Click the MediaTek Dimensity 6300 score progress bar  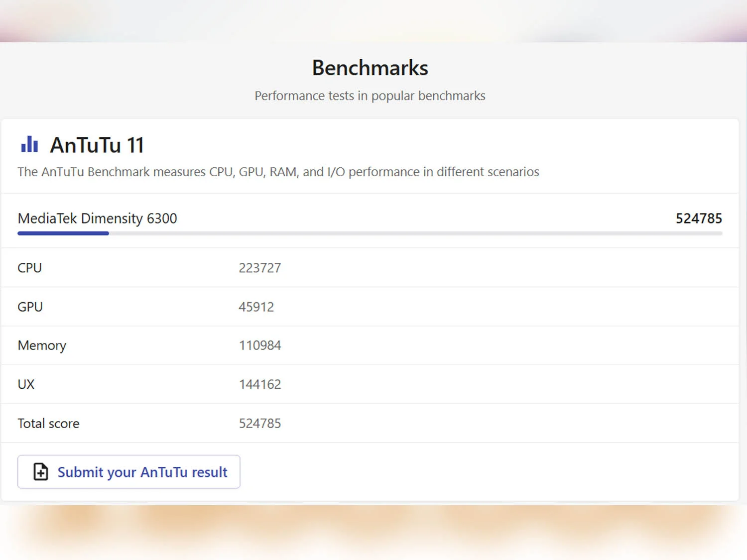point(370,233)
